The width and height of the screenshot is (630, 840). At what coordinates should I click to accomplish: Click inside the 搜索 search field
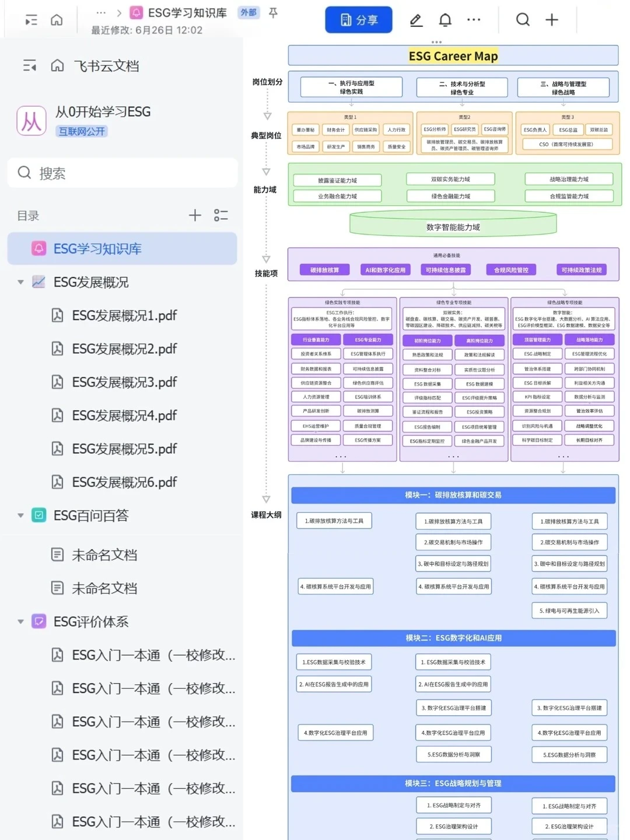coord(123,173)
